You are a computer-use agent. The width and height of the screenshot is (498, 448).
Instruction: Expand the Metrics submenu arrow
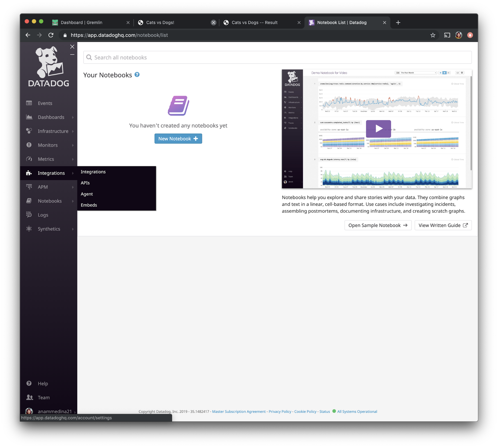(x=73, y=159)
